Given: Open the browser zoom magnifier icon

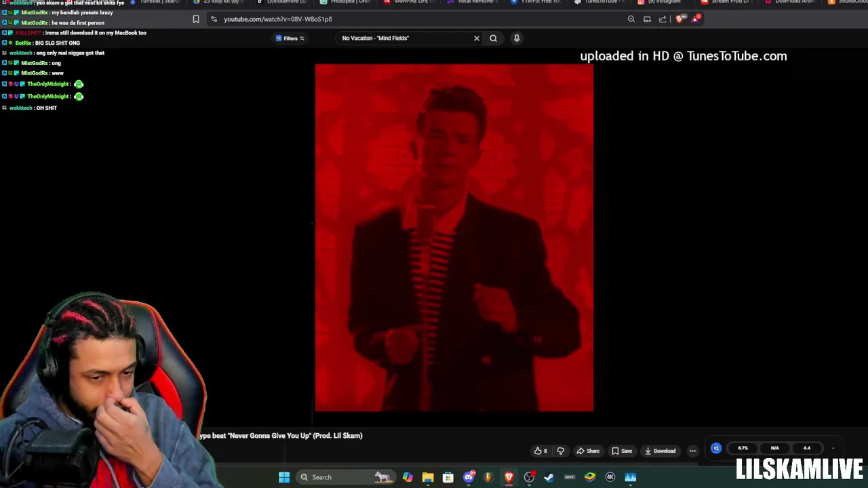Looking at the screenshot, I should point(631,19).
